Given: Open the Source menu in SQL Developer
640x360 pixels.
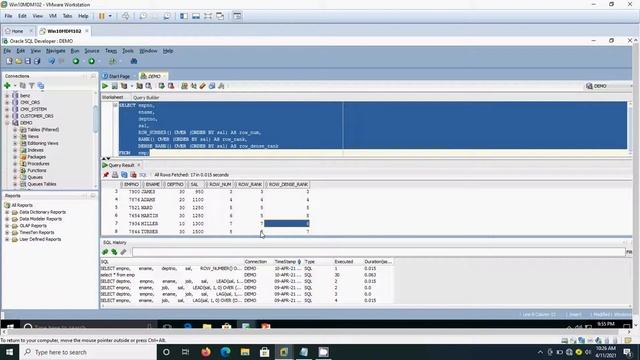Looking at the screenshot, I should point(92,51).
